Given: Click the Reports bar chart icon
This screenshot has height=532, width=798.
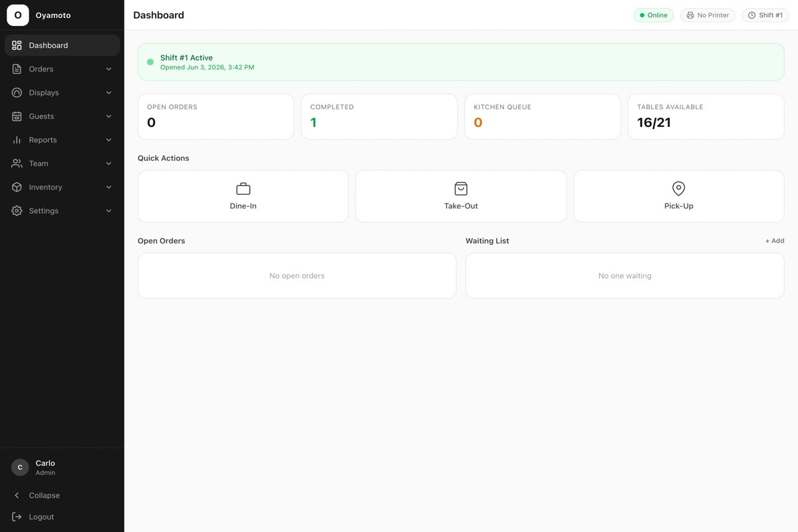Looking at the screenshot, I should tap(17, 140).
